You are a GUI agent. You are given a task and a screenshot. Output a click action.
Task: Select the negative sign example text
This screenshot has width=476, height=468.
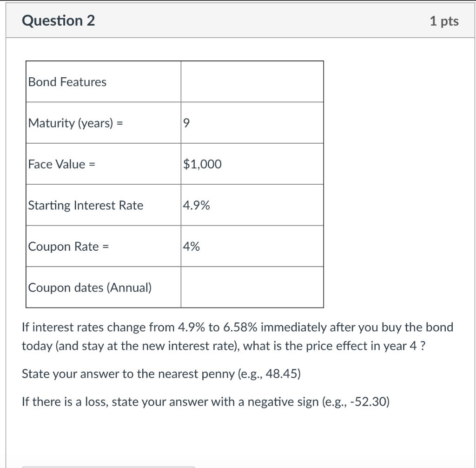point(206,401)
